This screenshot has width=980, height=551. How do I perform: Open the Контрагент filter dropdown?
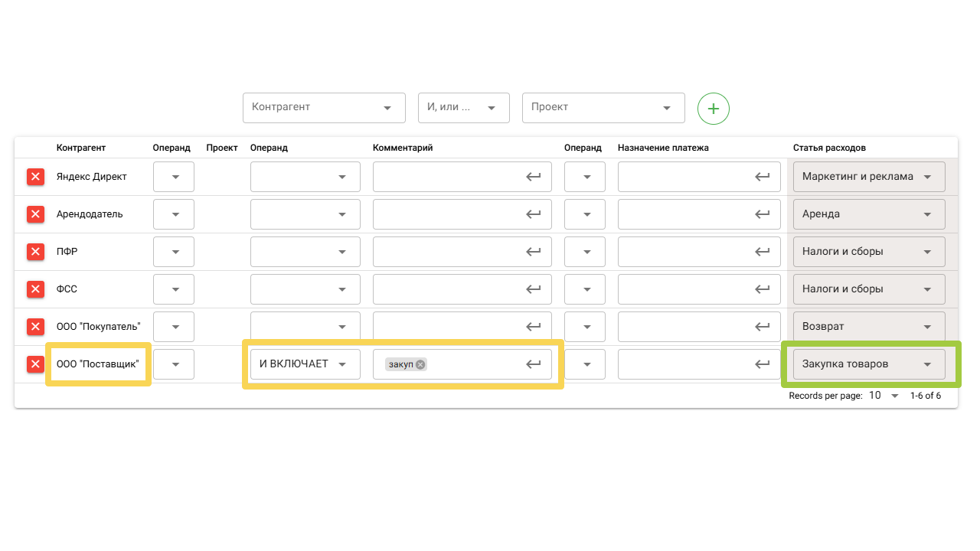(x=324, y=108)
